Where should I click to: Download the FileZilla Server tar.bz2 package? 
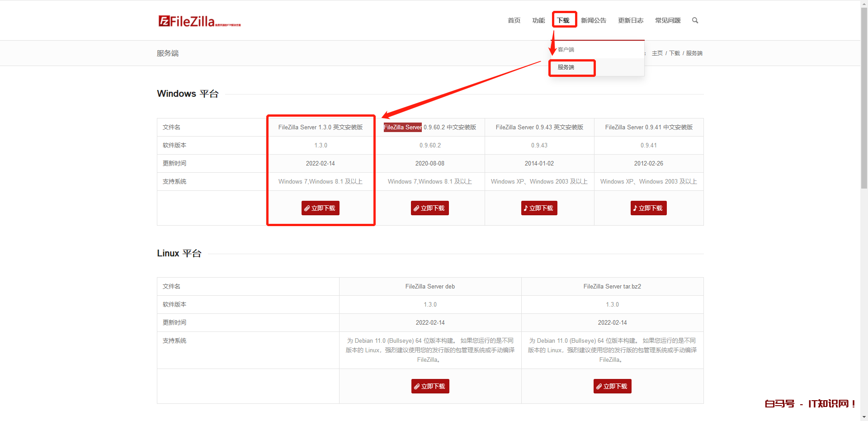tap(612, 386)
